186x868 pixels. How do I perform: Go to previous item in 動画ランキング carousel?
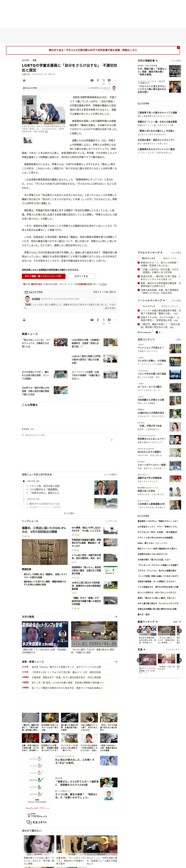pyautogui.click(x=139, y=631)
